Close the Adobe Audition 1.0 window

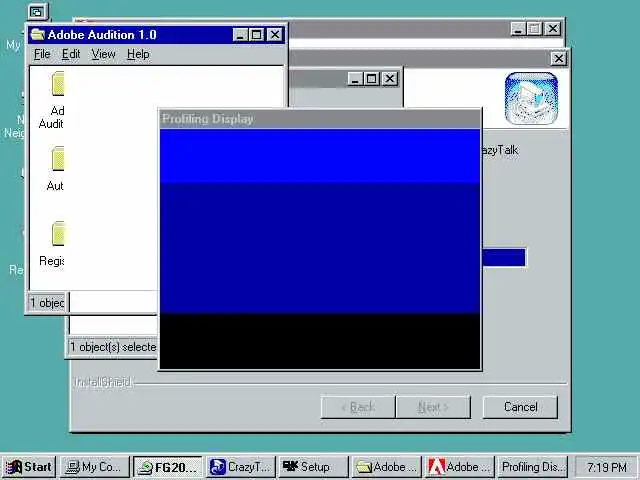[x=275, y=35]
